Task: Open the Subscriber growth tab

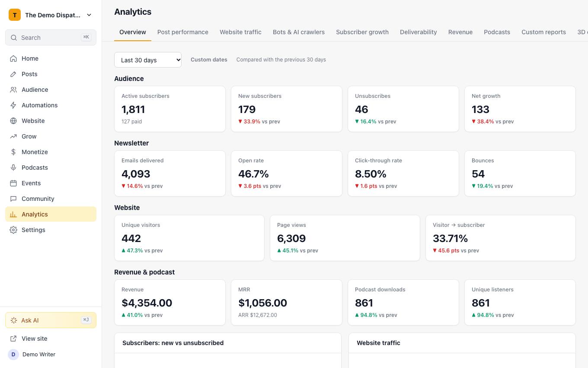Action: point(362,32)
